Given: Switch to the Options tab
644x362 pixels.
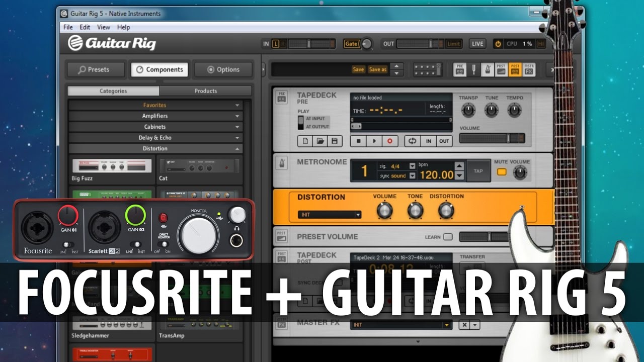Looking at the screenshot, I should (224, 69).
